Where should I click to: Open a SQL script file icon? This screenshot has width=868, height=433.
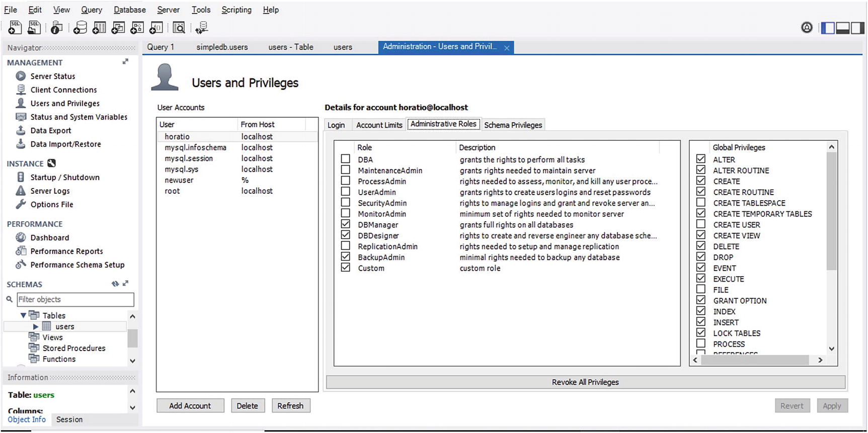tap(34, 28)
